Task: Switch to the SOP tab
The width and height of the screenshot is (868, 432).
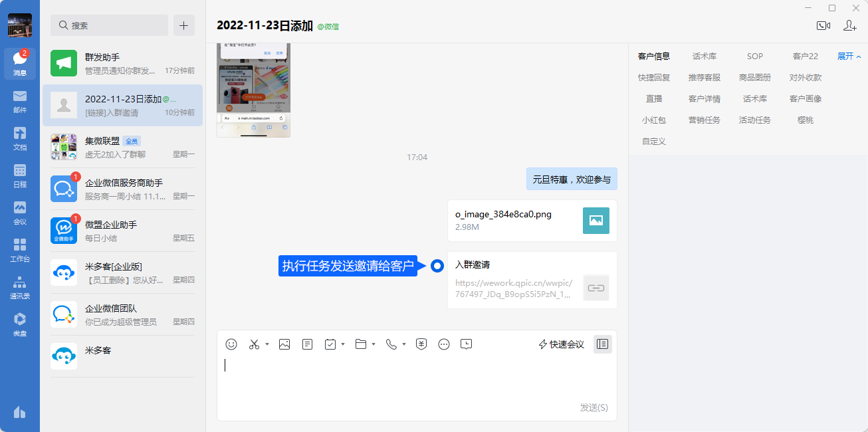Action: [x=755, y=56]
